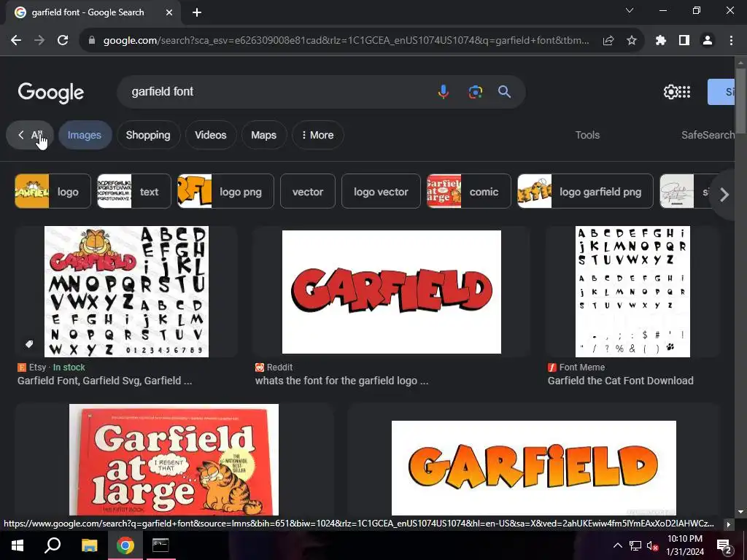The image size is (747, 560).
Task: Click the product tag icon on Etsy image
Action: (29, 344)
